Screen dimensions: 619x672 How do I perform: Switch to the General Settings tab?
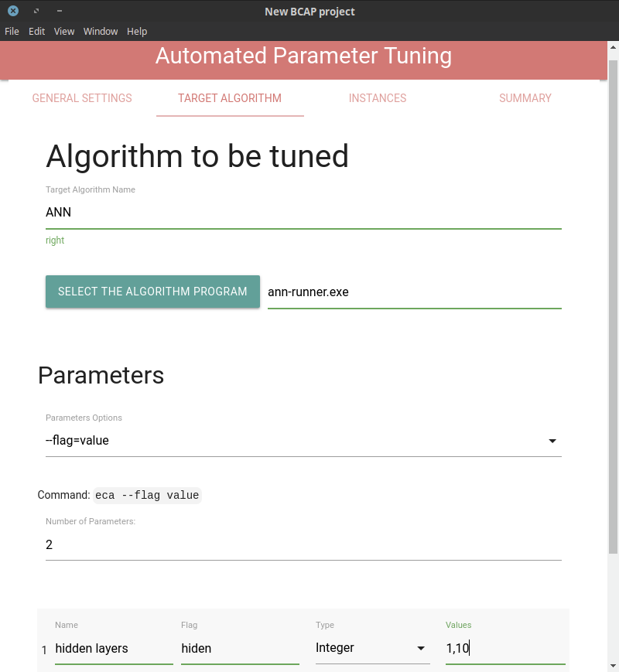coord(82,98)
